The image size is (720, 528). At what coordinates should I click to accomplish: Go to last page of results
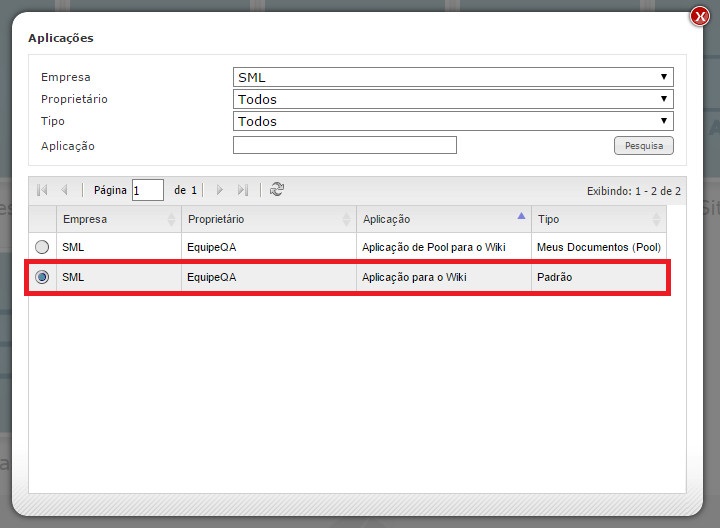[x=243, y=190]
